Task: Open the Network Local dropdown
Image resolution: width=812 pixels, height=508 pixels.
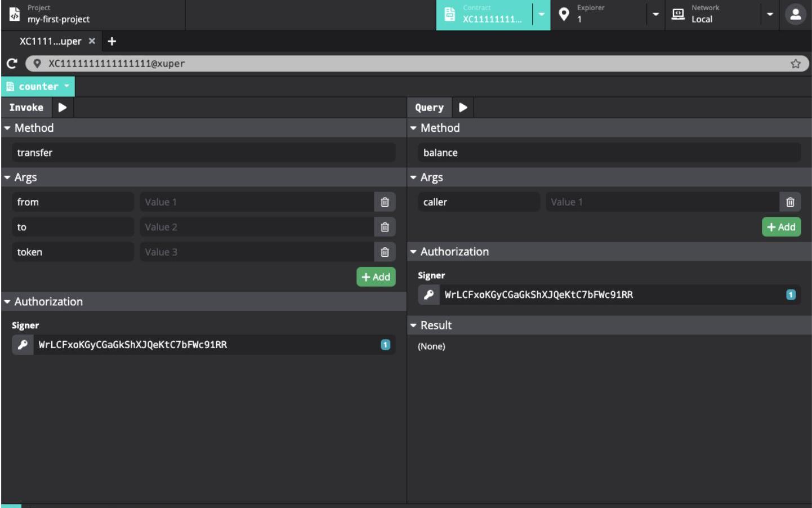Action: tap(769, 15)
